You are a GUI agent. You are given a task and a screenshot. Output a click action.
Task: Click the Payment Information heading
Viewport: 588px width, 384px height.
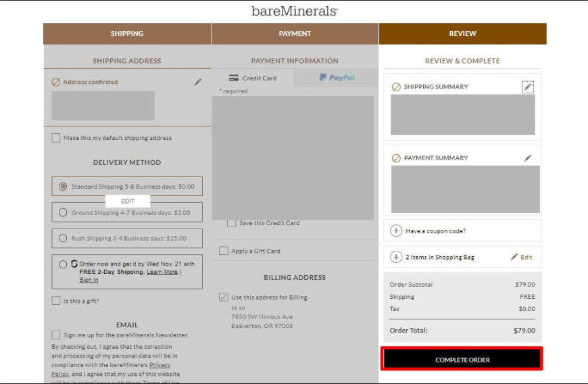(x=295, y=61)
